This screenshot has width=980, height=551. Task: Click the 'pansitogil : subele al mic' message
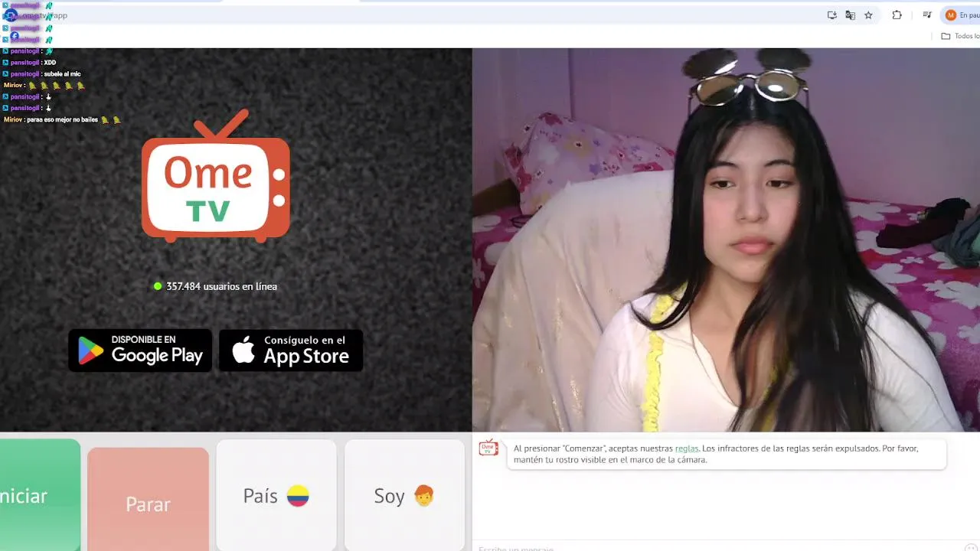(41, 74)
